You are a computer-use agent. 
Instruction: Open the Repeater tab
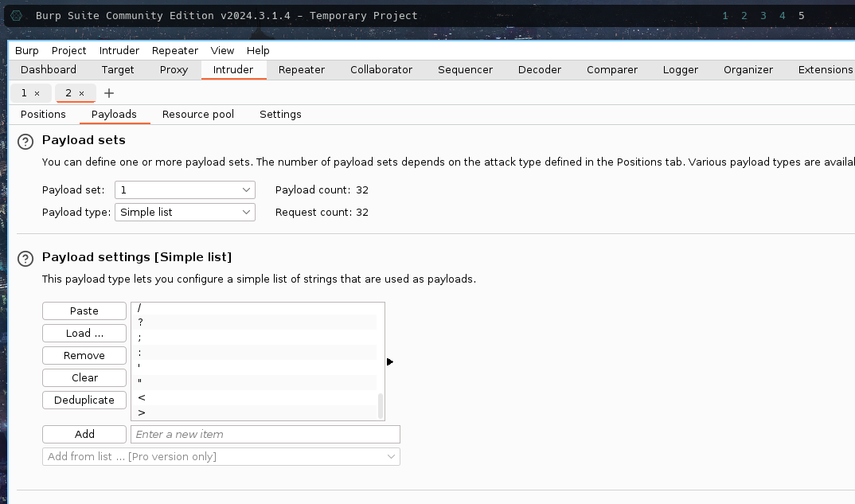pyautogui.click(x=301, y=70)
